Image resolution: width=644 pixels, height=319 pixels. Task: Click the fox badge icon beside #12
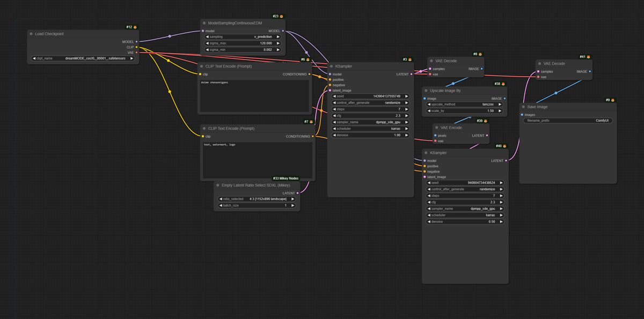point(135,27)
